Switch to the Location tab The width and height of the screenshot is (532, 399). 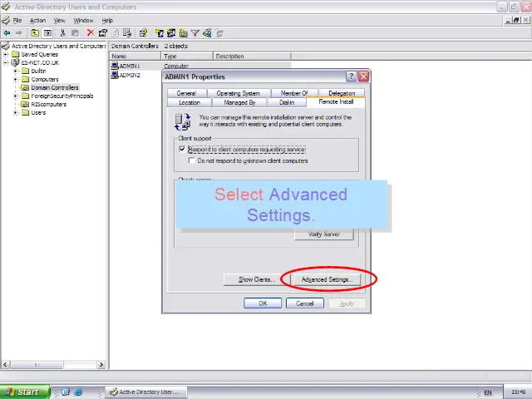tap(190, 102)
